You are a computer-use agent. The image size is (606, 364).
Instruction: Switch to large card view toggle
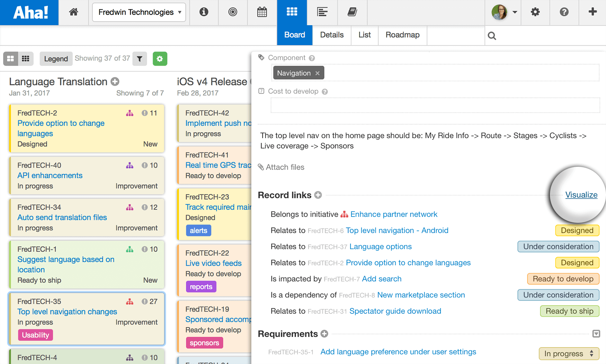tap(11, 59)
